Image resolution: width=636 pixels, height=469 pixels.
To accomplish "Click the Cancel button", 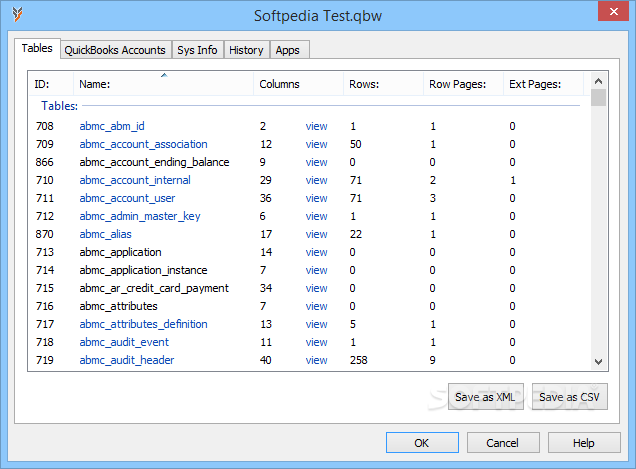I will [x=503, y=443].
